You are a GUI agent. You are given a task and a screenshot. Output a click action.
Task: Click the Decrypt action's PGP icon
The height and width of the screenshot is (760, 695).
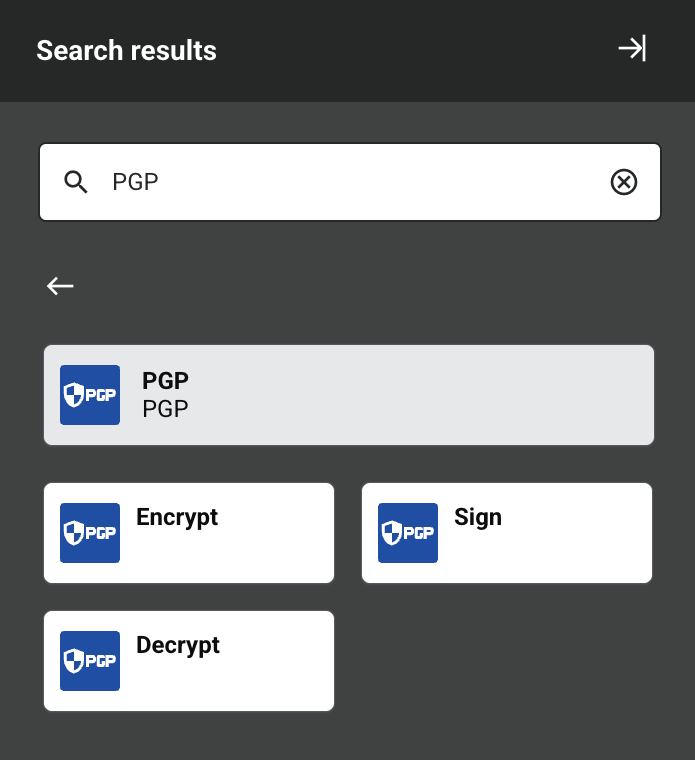90,661
